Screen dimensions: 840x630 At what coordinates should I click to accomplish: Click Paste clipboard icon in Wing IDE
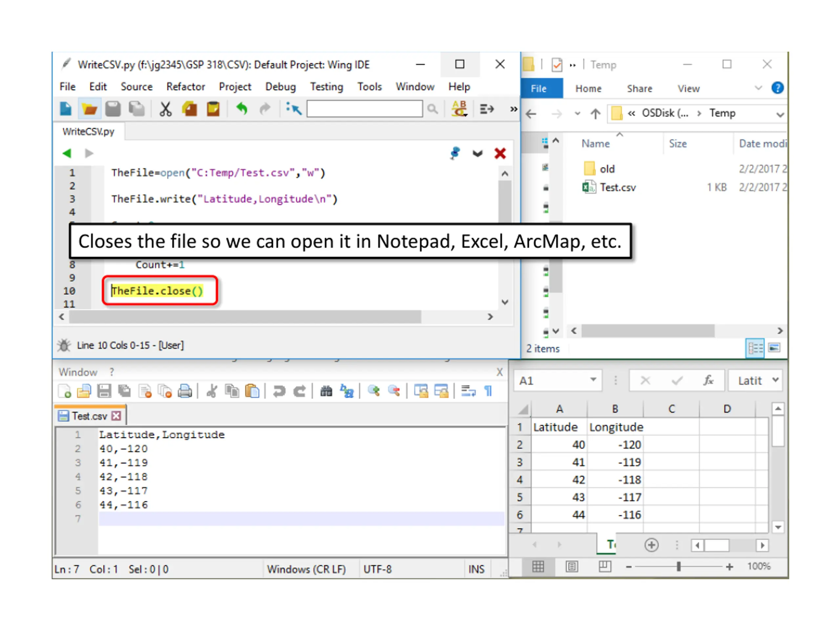point(213,109)
